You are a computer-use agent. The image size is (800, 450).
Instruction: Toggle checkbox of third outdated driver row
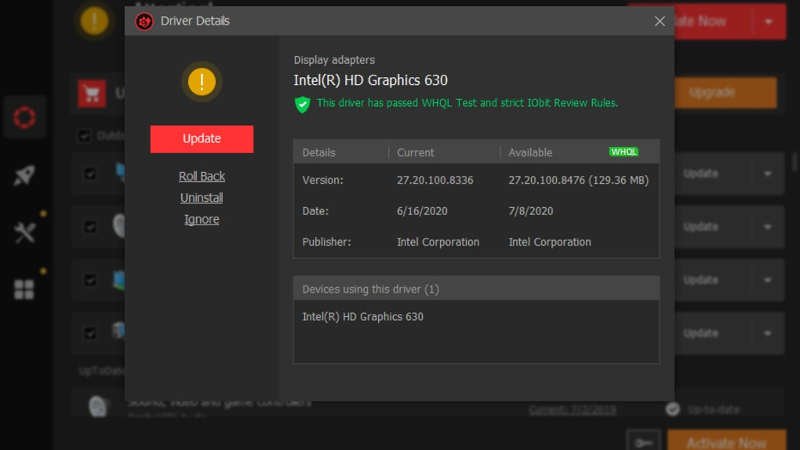[90, 280]
